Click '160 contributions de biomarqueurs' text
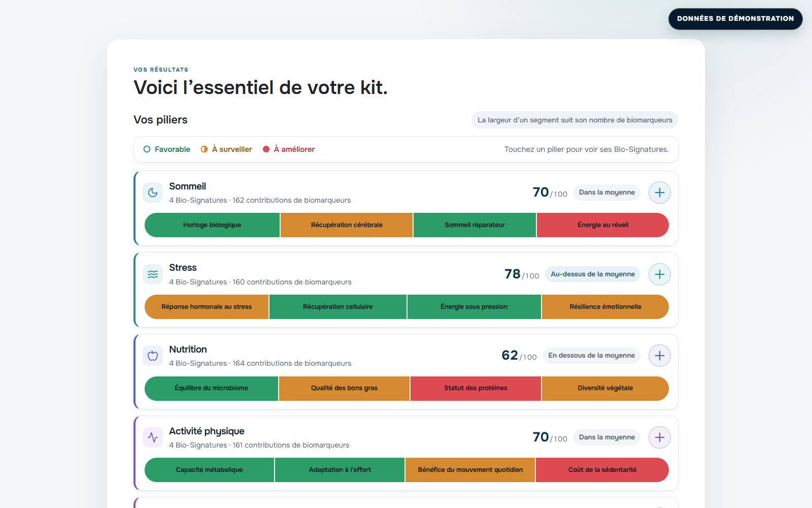Image resolution: width=812 pixels, height=508 pixels. [292, 282]
